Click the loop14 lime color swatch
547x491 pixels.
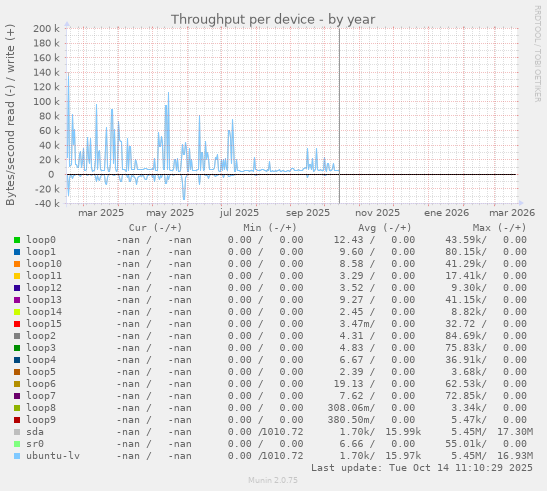[x=17, y=312]
